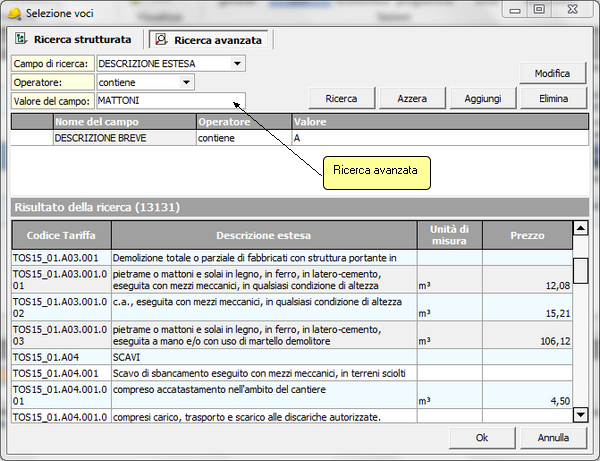Click the Ricerca strutturata tab icon

pyautogui.click(x=21, y=40)
